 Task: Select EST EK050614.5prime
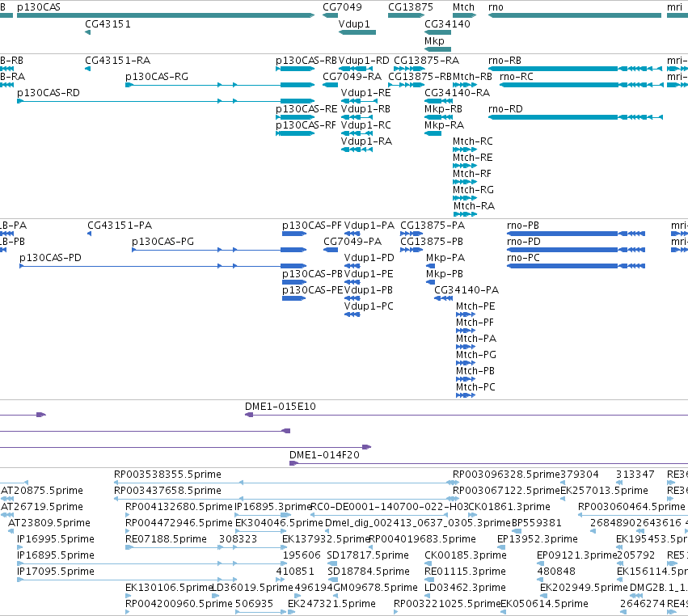tap(544, 604)
